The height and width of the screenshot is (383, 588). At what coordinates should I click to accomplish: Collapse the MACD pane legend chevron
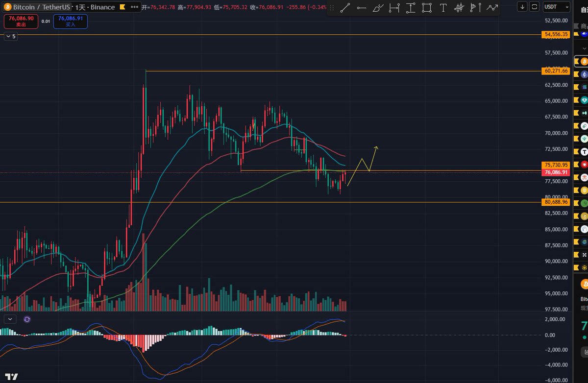10,319
